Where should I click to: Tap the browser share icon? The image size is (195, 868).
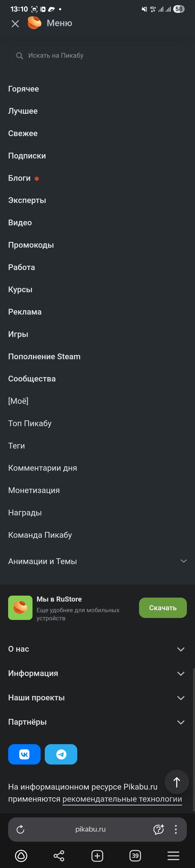pos(59,856)
